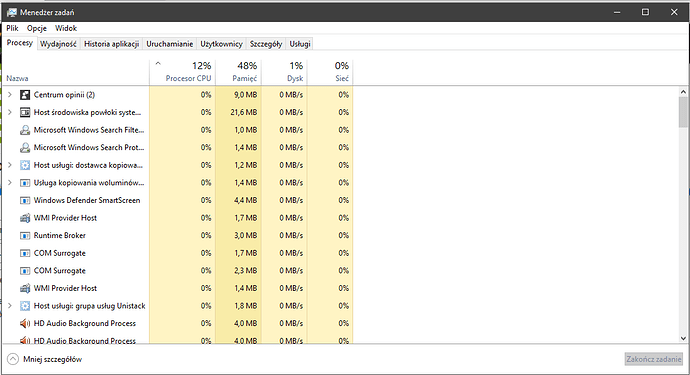Switch to the Usługi tab

[x=300, y=44]
